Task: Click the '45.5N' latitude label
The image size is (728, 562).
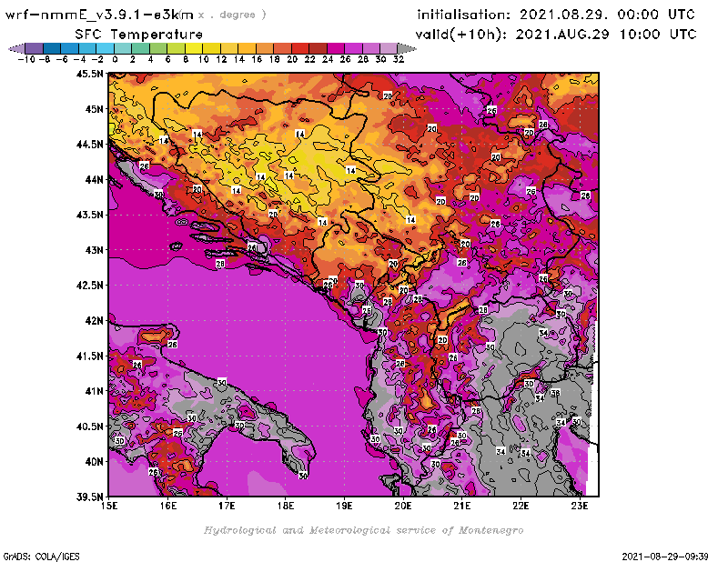Action: click(x=90, y=74)
